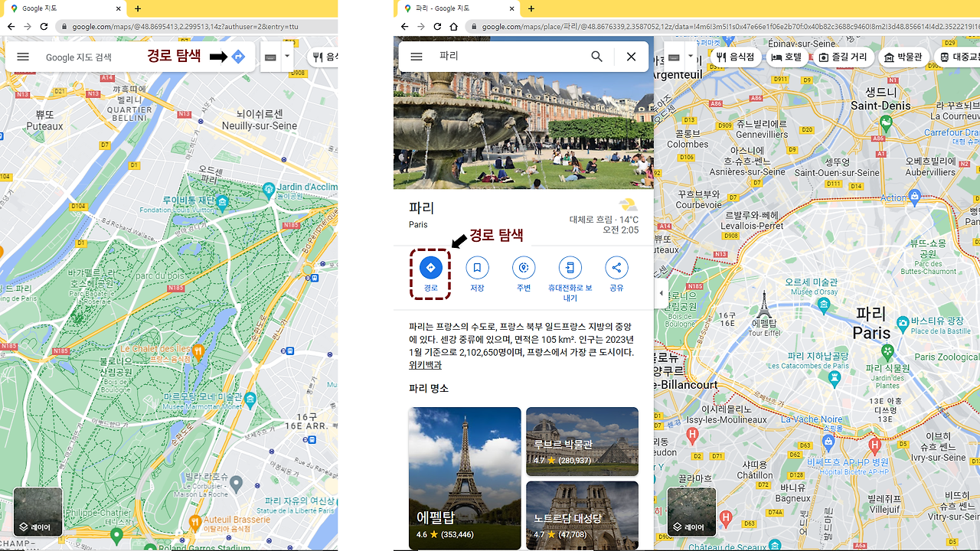Screen dimensions: 980x551
Task: Open 위키백과 Wikipedia link
Action: (x=425, y=365)
